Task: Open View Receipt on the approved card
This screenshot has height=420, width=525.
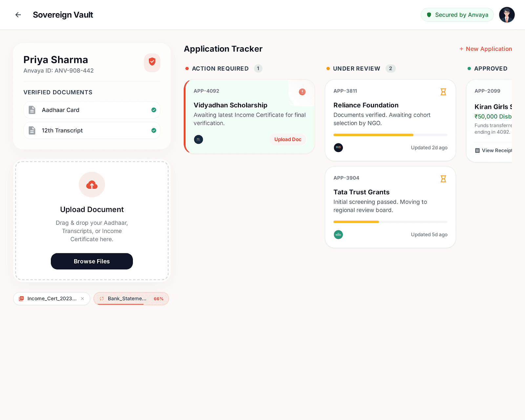Action: coord(493,151)
